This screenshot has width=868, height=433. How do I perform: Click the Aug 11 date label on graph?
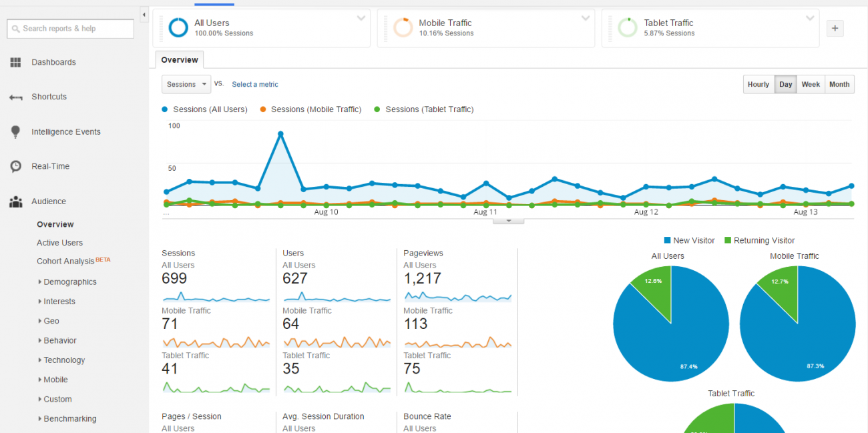485,212
